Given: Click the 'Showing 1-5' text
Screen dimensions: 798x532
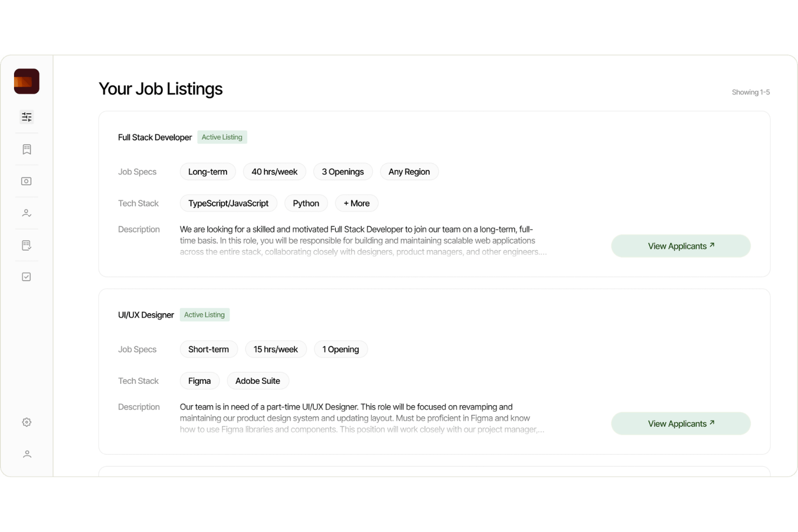Looking at the screenshot, I should pyautogui.click(x=751, y=92).
